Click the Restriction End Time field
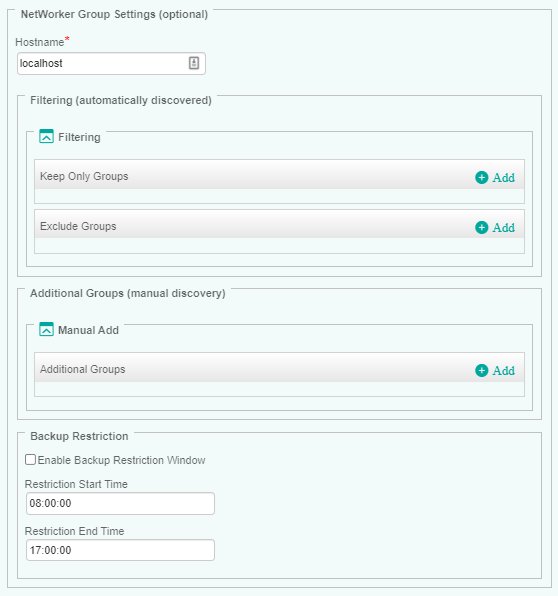 pyautogui.click(x=120, y=550)
